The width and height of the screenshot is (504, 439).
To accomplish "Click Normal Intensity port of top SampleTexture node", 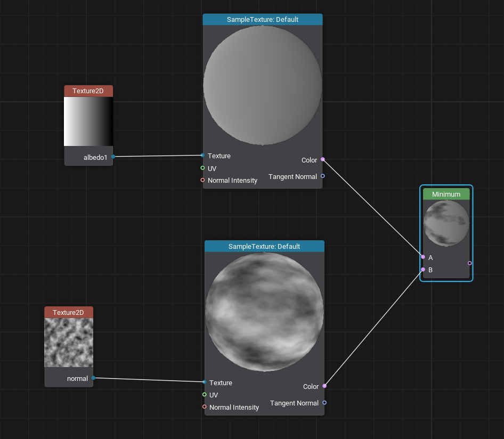I will pyautogui.click(x=202, y=180).
